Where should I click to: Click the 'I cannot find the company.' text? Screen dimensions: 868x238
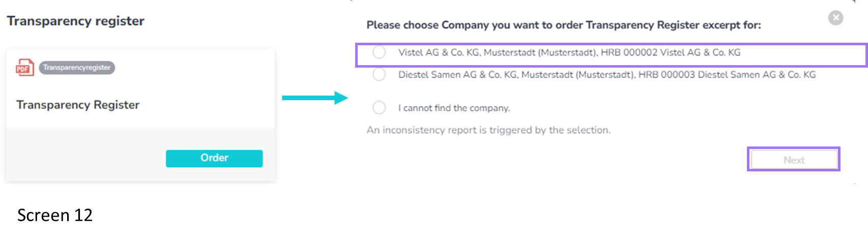tap(454, 108)
